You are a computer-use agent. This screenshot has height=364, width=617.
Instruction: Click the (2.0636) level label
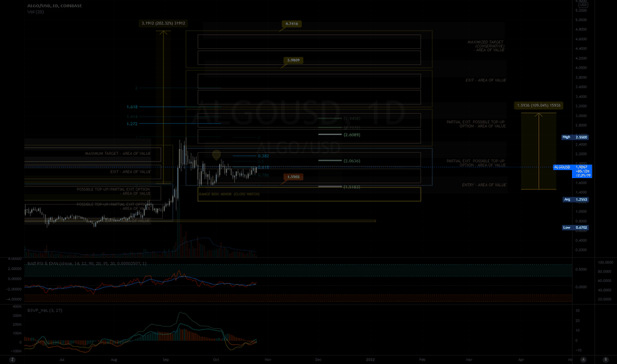352,161
